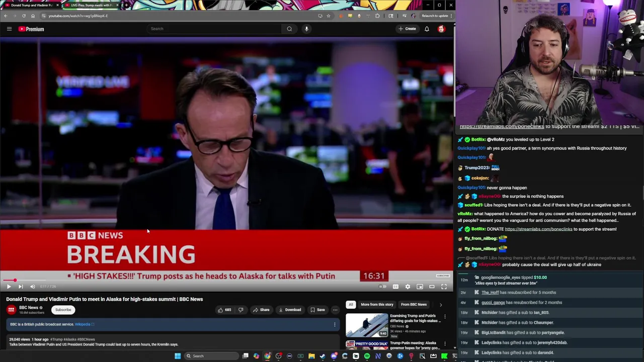Click the Create button
The width and height of the screenshot is (644, 362).
408,29
